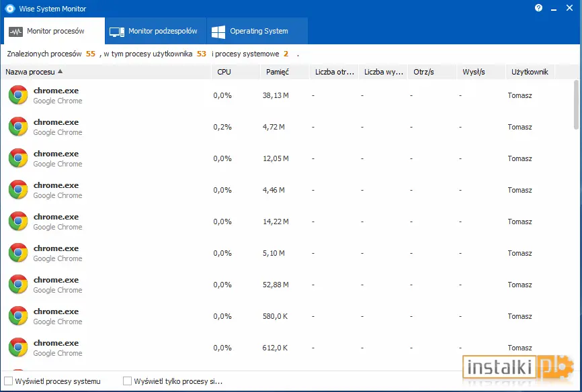Select the 580,0 K memory value
The width and height of the screenshot is (582, 392).
[x=275, y=316]
